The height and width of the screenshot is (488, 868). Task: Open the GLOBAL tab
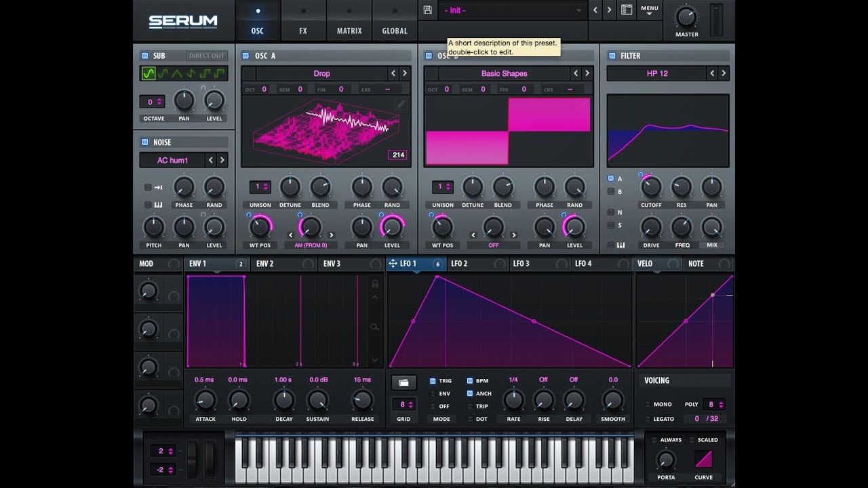click(x=395, y=20)
